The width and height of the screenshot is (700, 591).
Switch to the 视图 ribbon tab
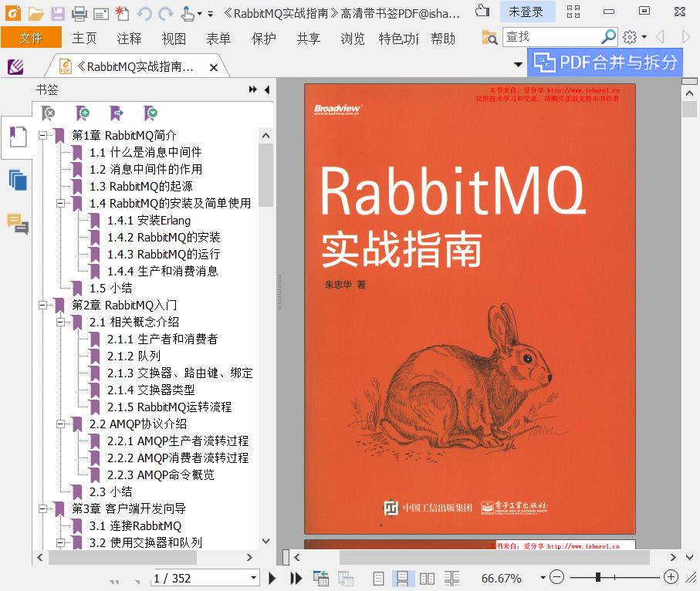coord(174,39)
